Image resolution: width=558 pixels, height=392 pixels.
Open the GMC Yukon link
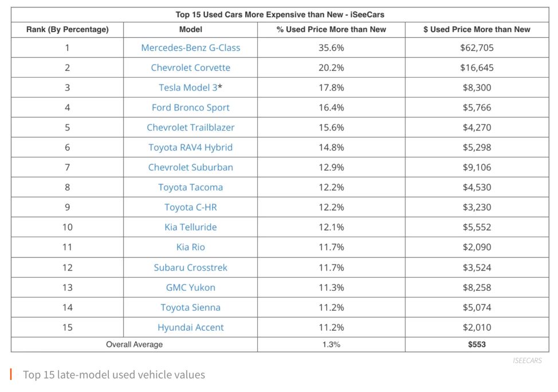point(190,288)
